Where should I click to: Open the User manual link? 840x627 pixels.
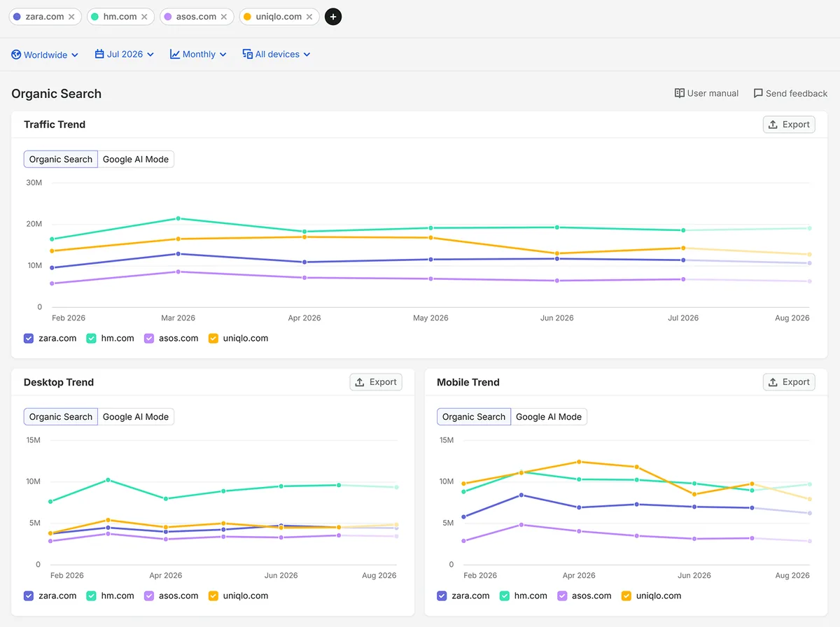click(706, 93)
